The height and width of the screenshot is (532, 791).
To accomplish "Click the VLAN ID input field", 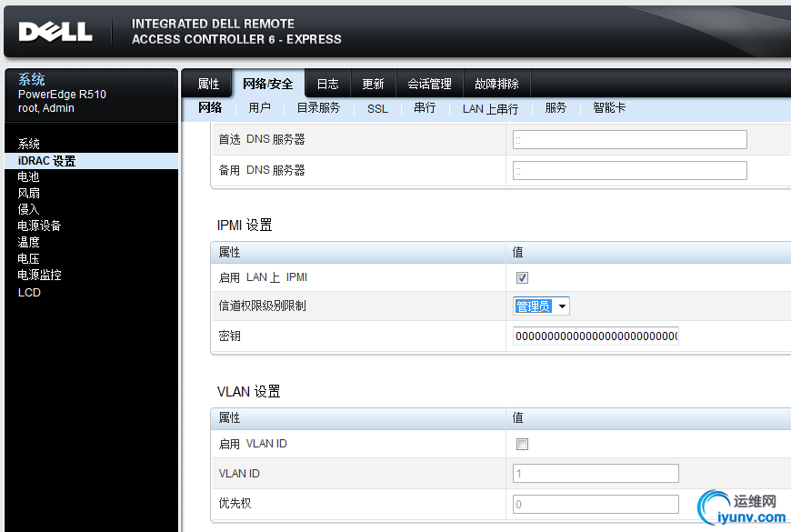I will (596, 474).
